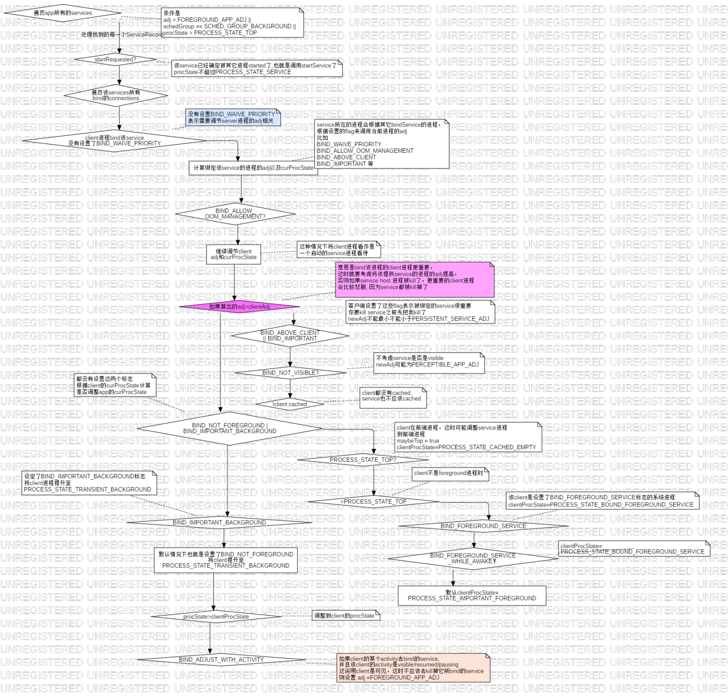Screen dimensions: 728x700
Task: Select the 'PROCESS_STATE_TOP?' decision diamond
Action: coord(363,460)
